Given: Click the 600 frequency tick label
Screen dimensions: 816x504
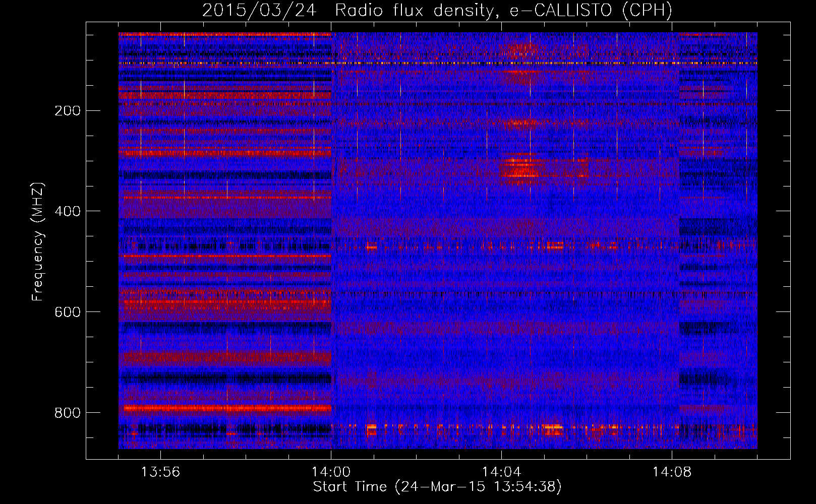Looking at the screenshot, I should (68, 312).
